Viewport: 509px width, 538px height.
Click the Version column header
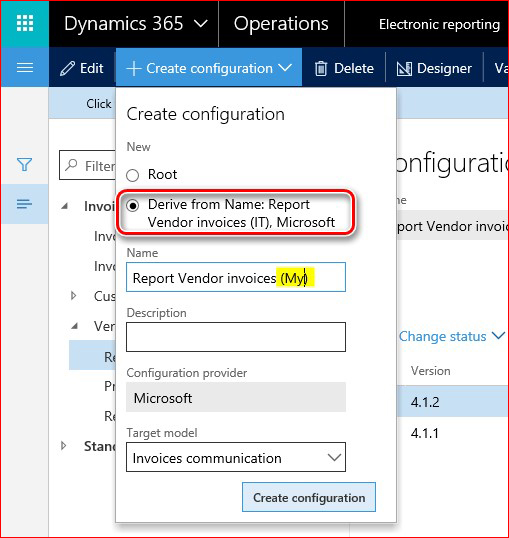(431, 371)
